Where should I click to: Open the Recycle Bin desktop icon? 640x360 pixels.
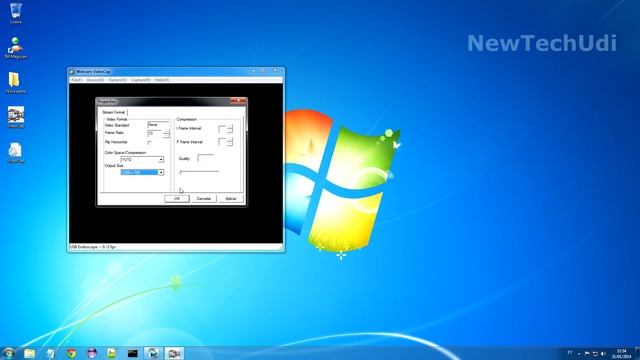point(16,13)
